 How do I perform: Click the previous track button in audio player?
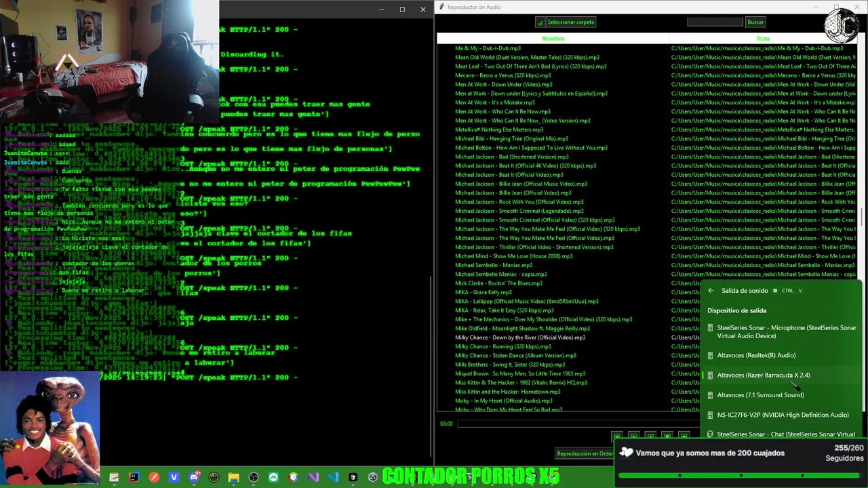click(x=617, y=436)
